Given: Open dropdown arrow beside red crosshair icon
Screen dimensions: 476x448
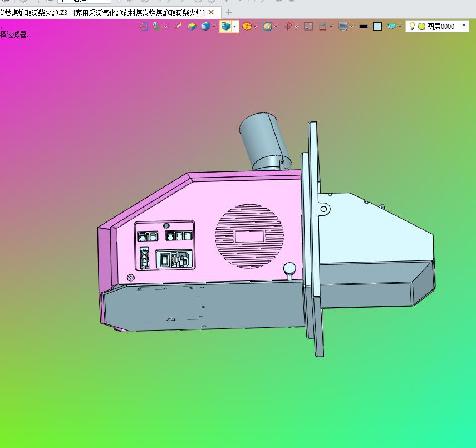Looking at the screenshot, I should click(297, 27).
